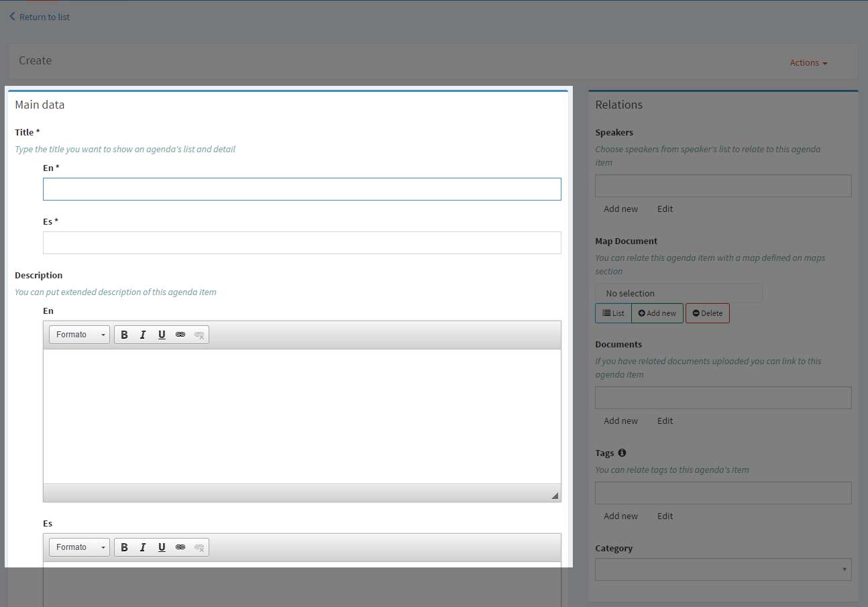Click the Main data heading
Screen dimensions: 868x607
[40, 105]
